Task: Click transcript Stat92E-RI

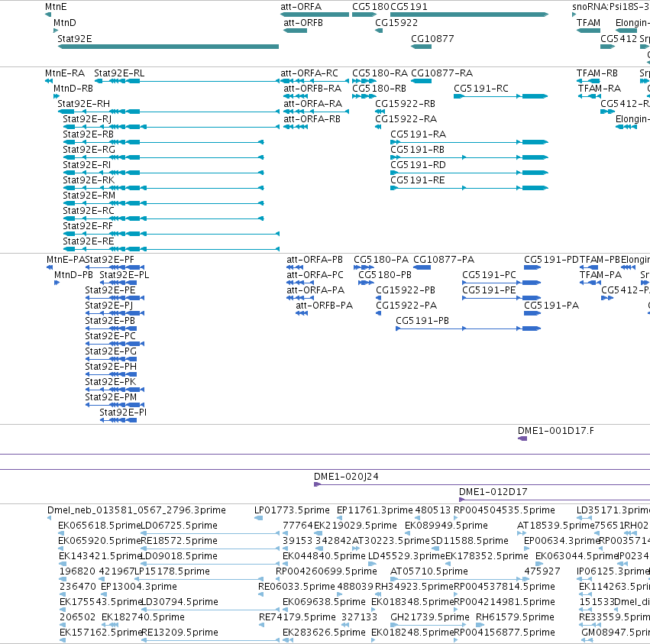Action: click(163, 173)
